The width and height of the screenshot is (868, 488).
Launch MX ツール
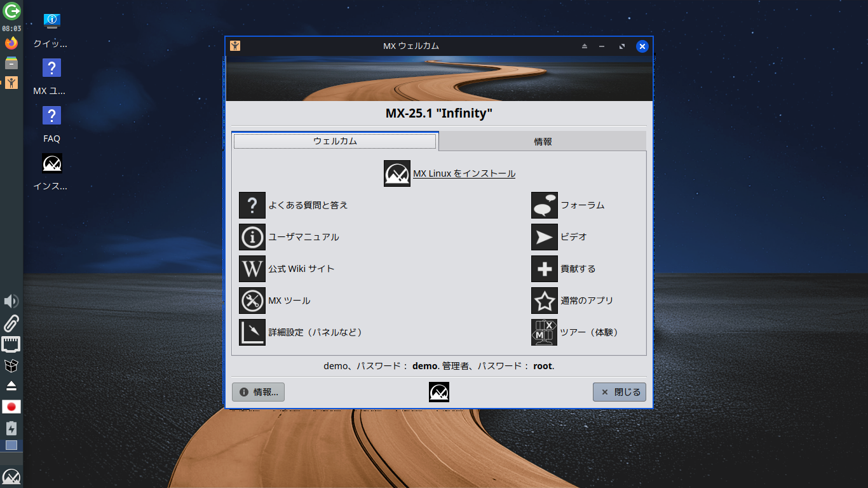[275, 301]
